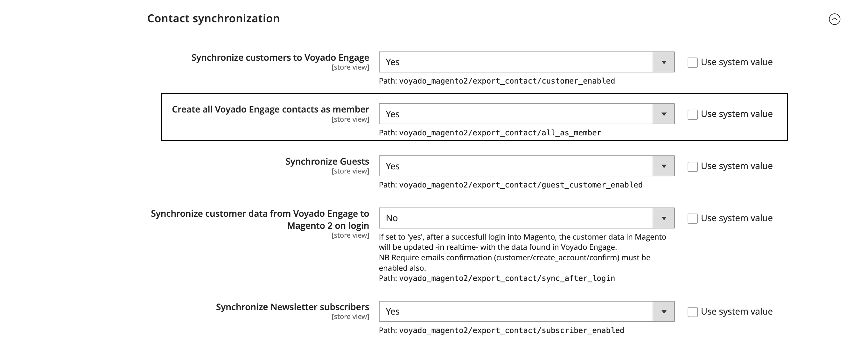Open Synchronize customers to Voyado Engage dropdown

527,62
